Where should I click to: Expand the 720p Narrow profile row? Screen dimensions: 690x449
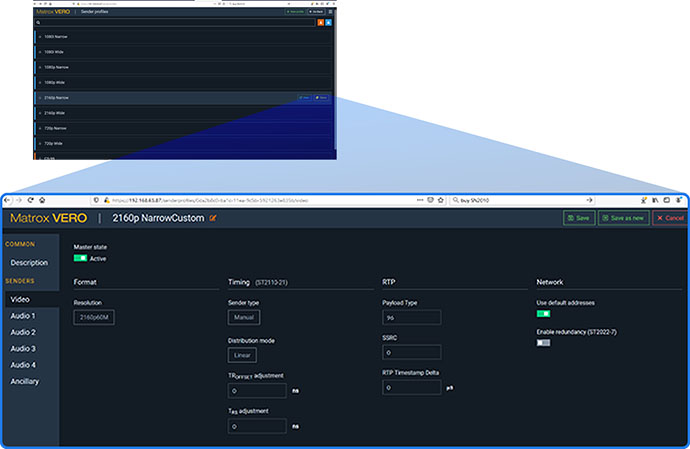[40, 129]
